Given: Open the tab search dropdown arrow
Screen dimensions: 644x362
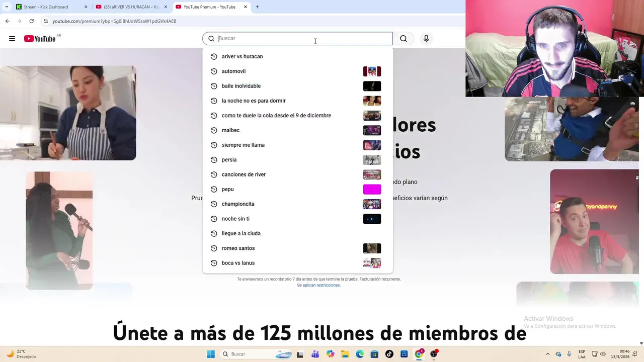Looking at the screenshot, I should coord(7,7).
